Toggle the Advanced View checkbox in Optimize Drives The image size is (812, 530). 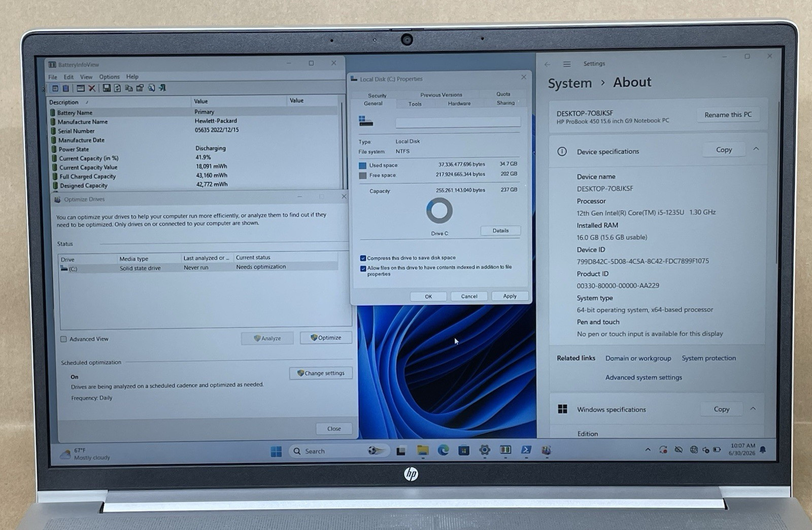pyautogui.click(x=63, y=339)
